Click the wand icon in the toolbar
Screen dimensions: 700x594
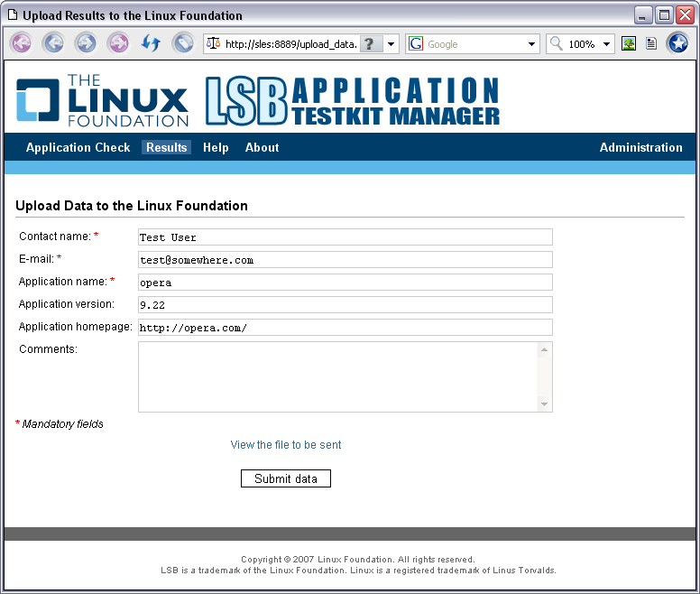click(x=183, y=43)
